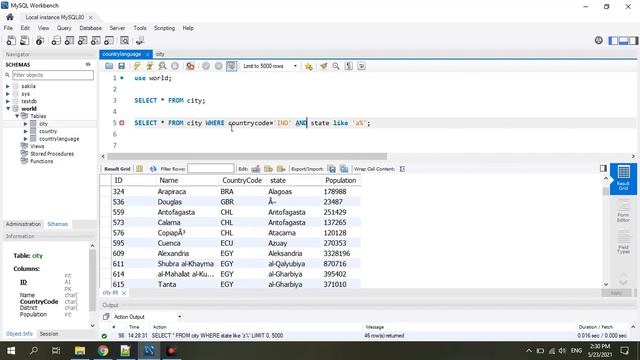Show the Form Editor view
The width and height of the screenshot is (640, 360).
[623, 211]
